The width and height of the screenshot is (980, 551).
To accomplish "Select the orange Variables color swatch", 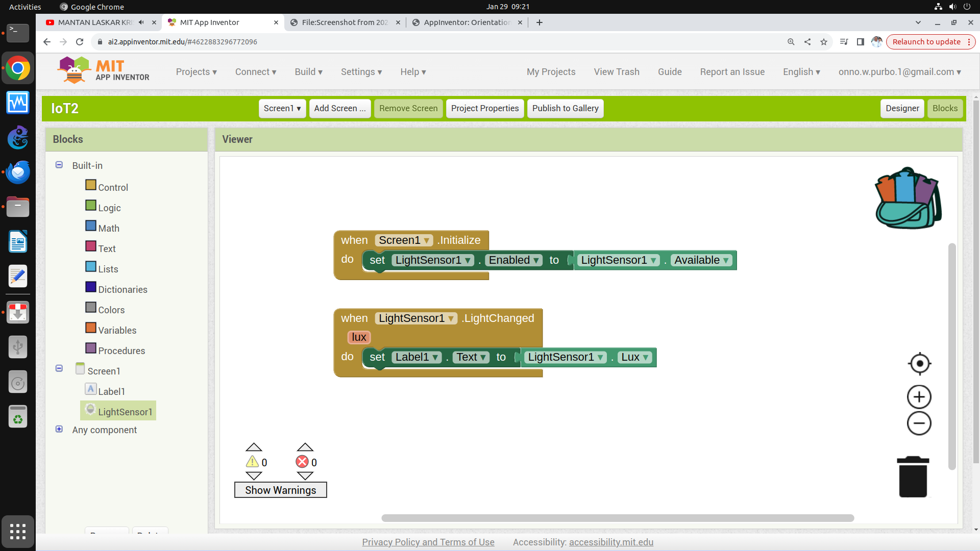I will (91, 328).
